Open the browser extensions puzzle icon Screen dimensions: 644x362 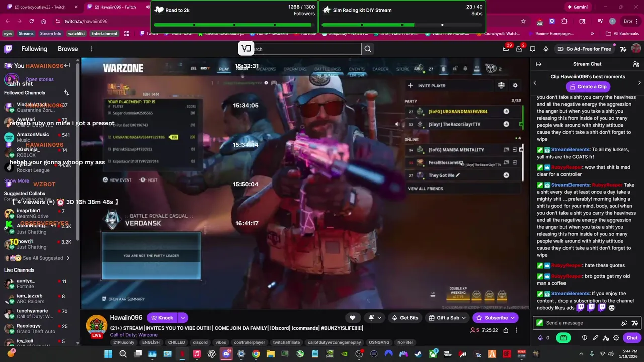564,21
